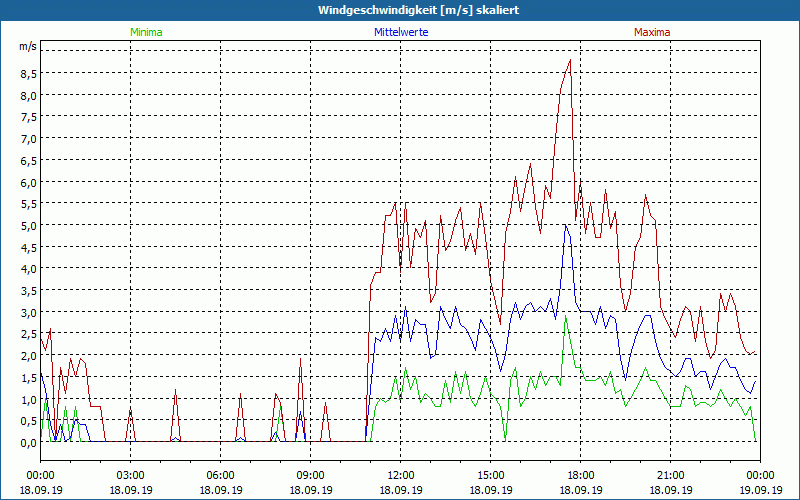
Task: Click the 19.09.19 date label
Action: [761, 490]
